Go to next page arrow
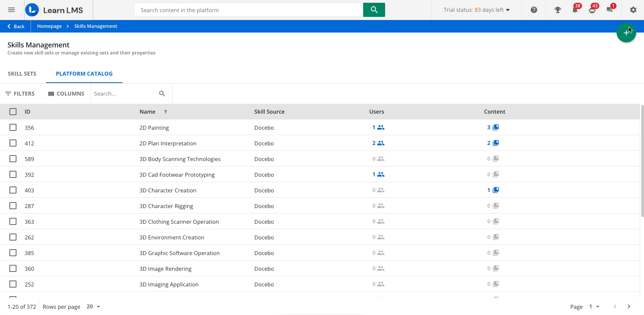 [629, 306]
